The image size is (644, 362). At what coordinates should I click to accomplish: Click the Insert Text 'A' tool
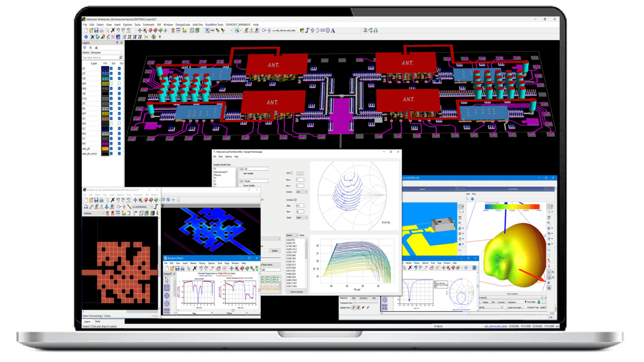coord(333,31)
